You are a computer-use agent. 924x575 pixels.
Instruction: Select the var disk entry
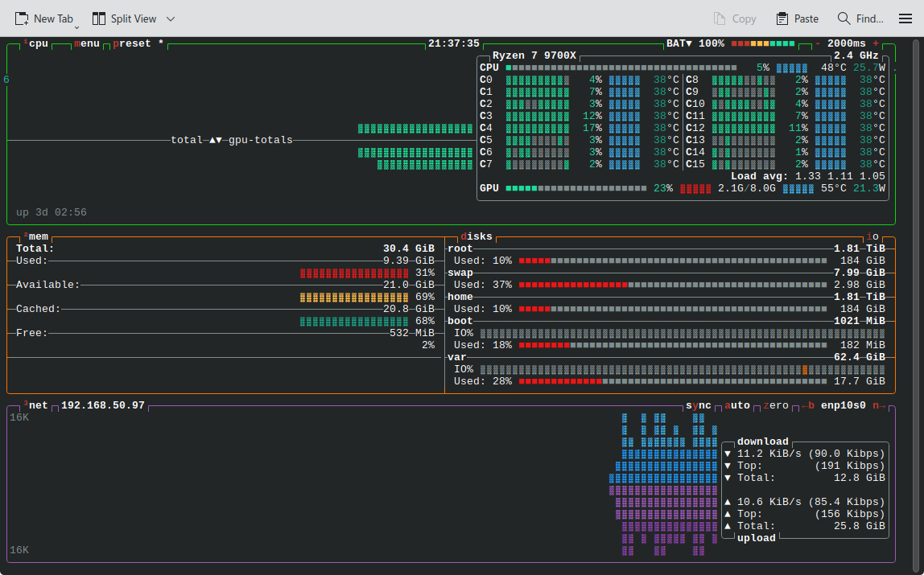pos(456,357)
